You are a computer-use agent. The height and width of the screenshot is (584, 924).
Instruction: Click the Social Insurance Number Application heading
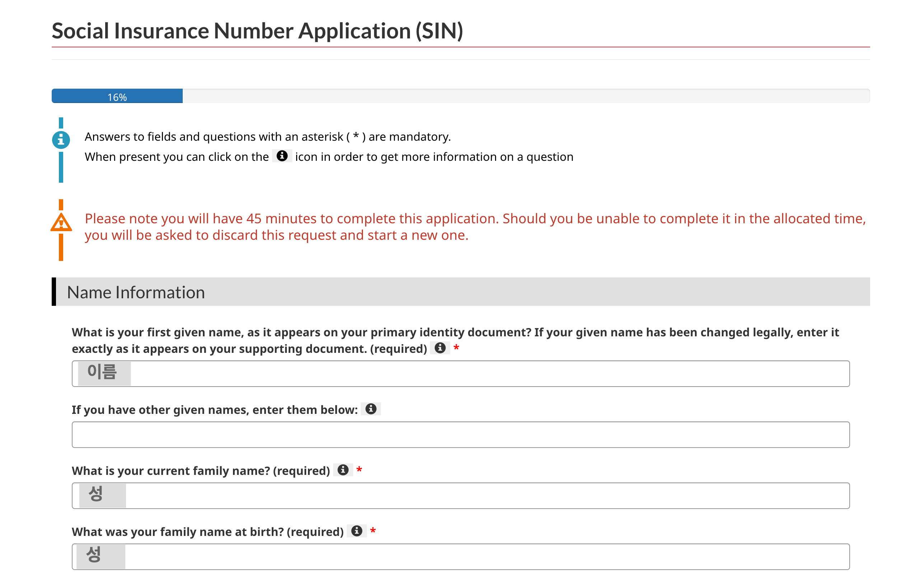pyautogui.click(x=257, y=31)
